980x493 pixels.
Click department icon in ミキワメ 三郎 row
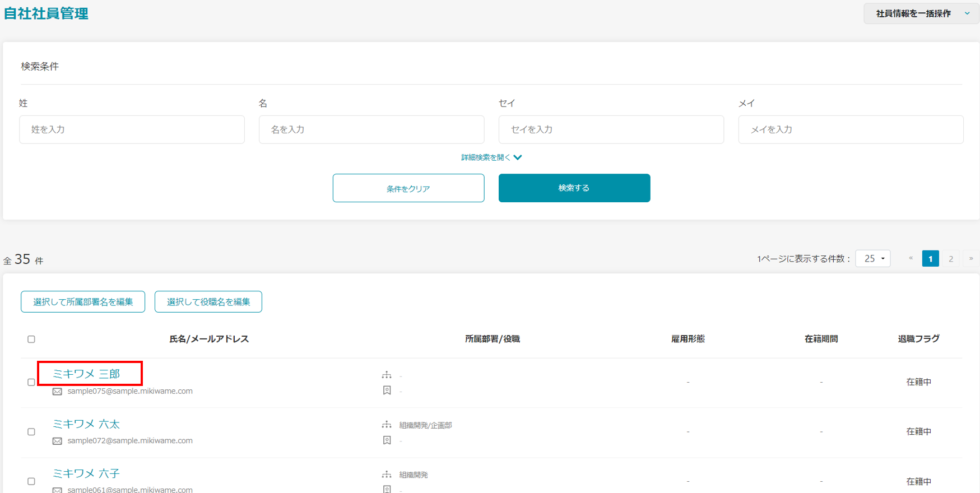pos(387,375)
